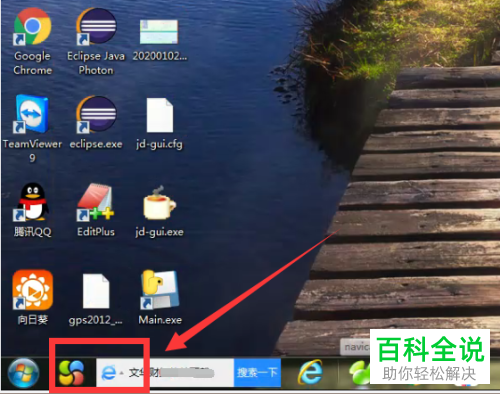
Task: Select the gps2012_... file icon
Action: coord(96,291)
